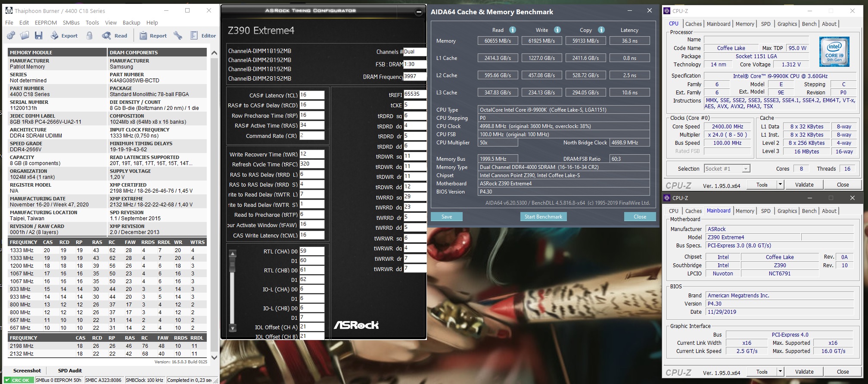Switch to Graphics tab in lower CPU-Z
The height and width of the screenshot is (384, 868).
tap(787, 211)
